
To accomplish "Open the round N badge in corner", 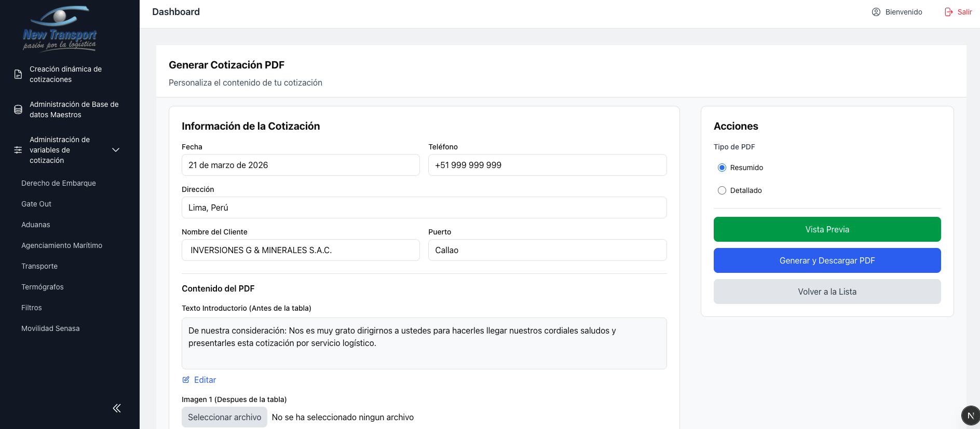I will [x=970, y=416].
